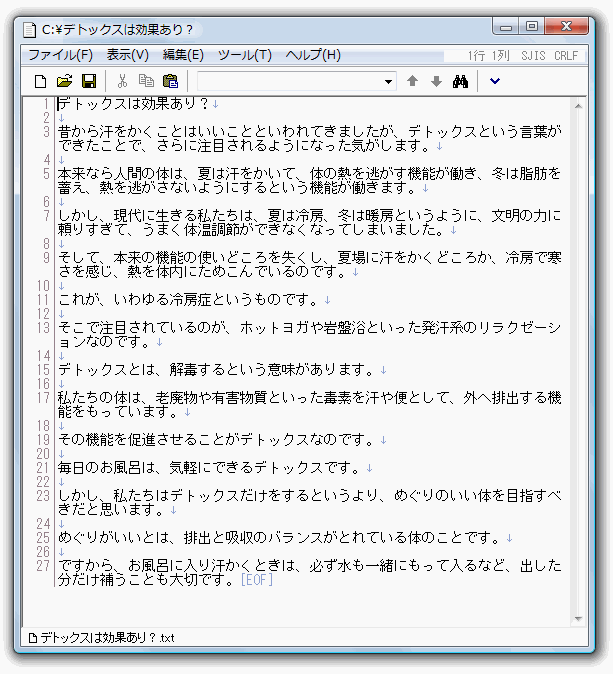The image size is (613, 674).
Task: Click the CRLF line ending indicator
Action: [566, 56]
